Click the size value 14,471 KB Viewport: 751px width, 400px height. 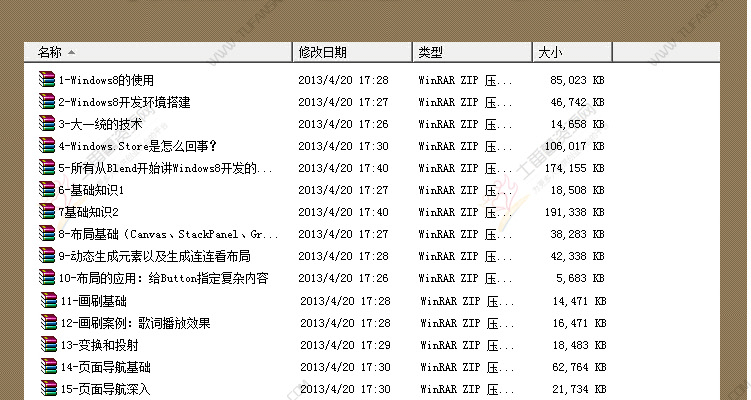click(x=580, y=301)
